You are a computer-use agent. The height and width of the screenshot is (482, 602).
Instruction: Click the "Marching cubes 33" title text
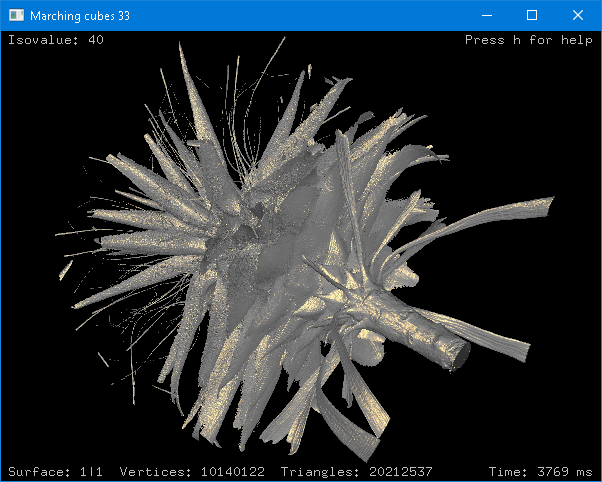coord(80,16)
